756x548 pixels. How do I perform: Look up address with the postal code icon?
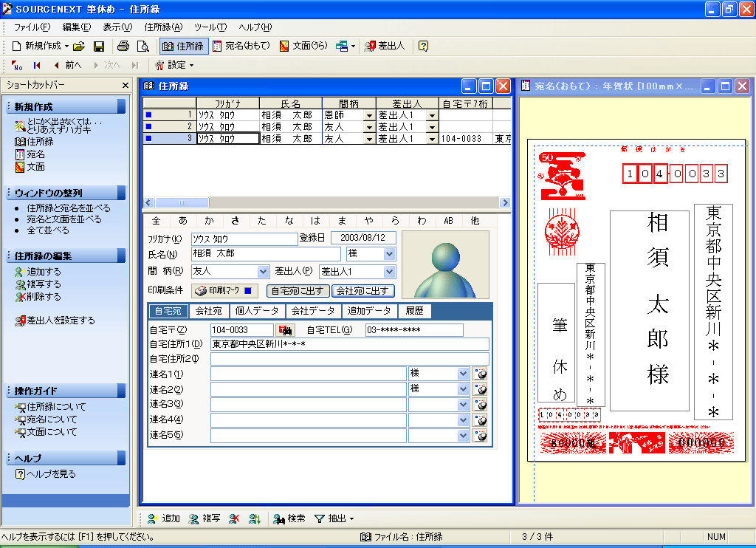pyautogui.click(x=286, y=330)
